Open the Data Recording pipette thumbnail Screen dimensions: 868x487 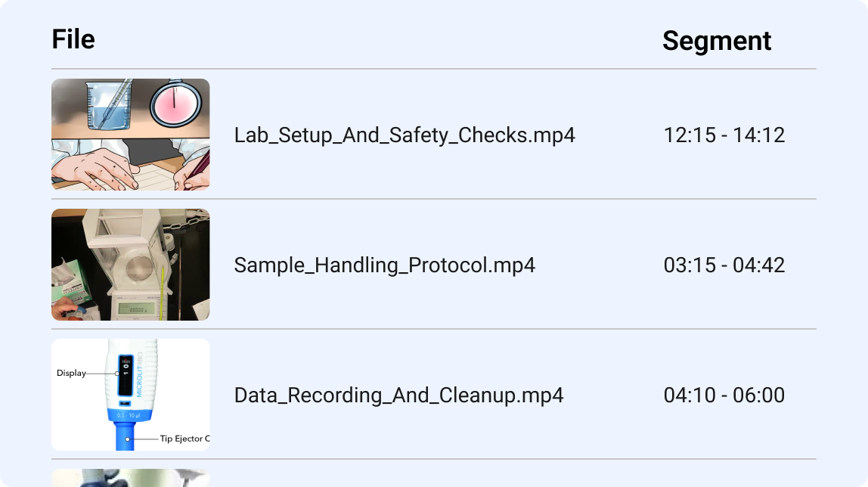tap(130, 395)
